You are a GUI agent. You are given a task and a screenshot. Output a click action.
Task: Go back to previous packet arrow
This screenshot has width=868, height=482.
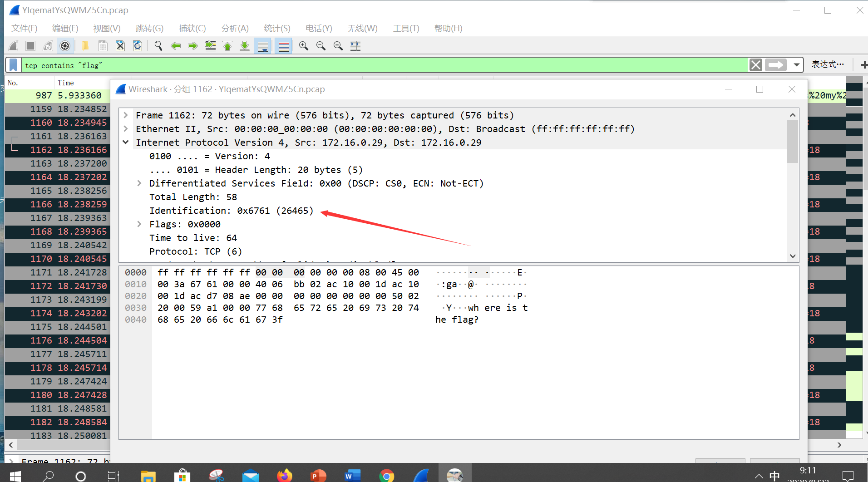[x=176, y=46]
